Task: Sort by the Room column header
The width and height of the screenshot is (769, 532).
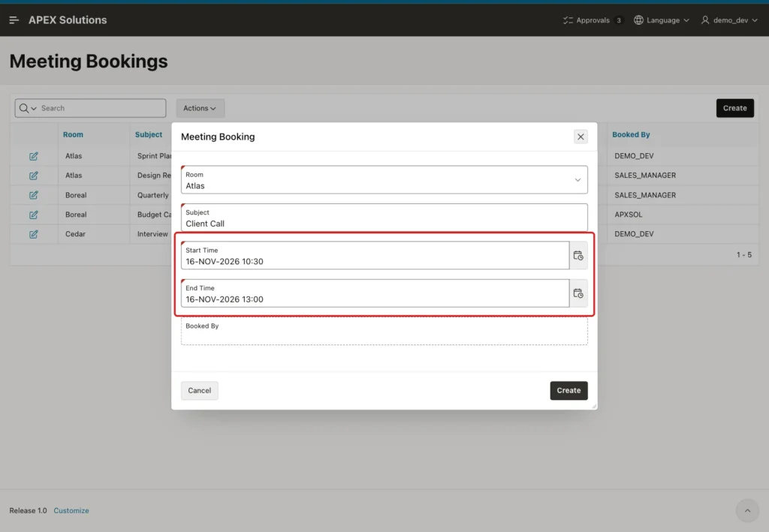Action: tap(73, 135)
